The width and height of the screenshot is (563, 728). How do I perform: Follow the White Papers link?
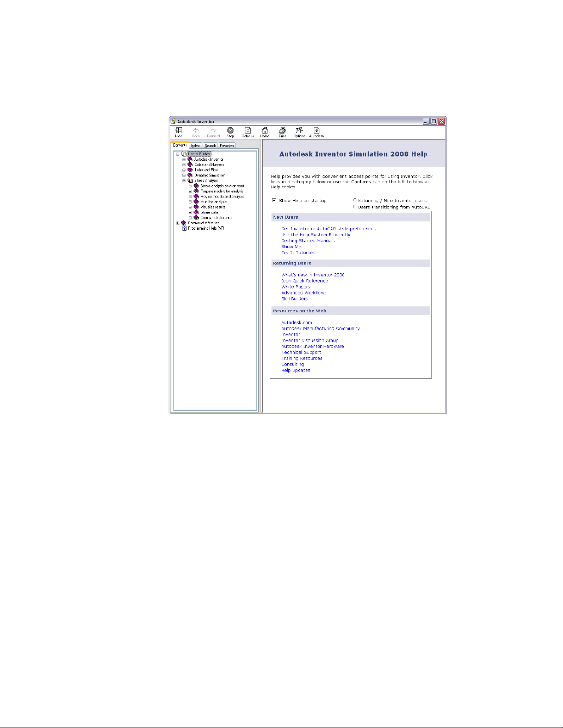point(296,287)
